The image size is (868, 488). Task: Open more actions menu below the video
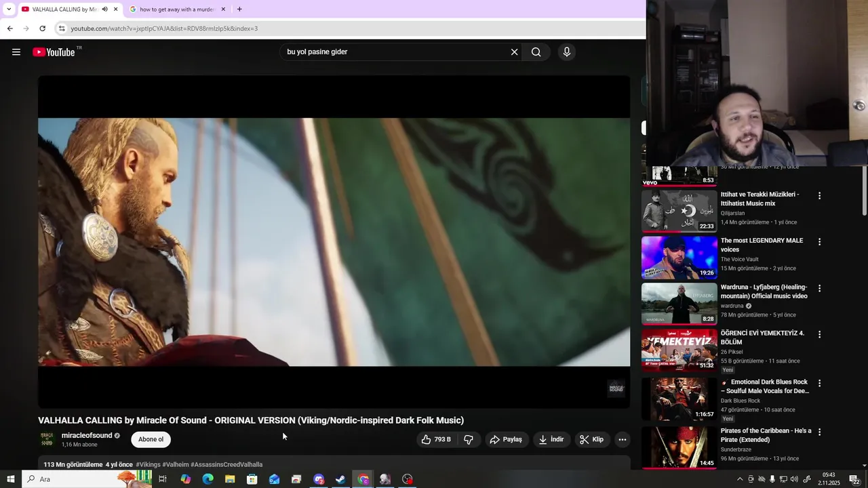pyautogui.click(x=622, y=439)
